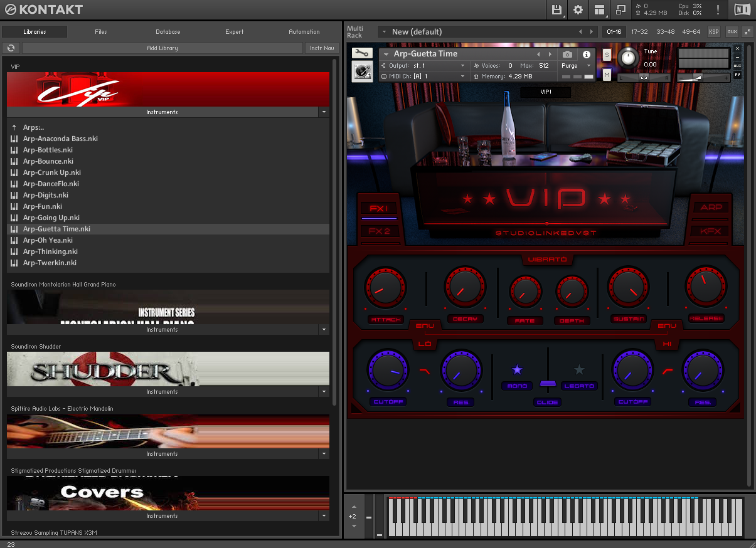Open the ARP page
Image resolution: width=756 pixels, height=548 pixels.
tap(711, 208)
